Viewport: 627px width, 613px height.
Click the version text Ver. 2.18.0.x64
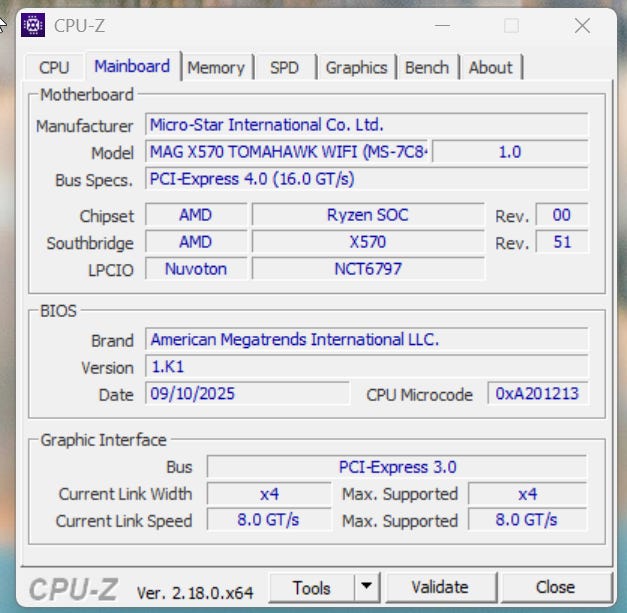pyautogui.click(x=195, y=593)
